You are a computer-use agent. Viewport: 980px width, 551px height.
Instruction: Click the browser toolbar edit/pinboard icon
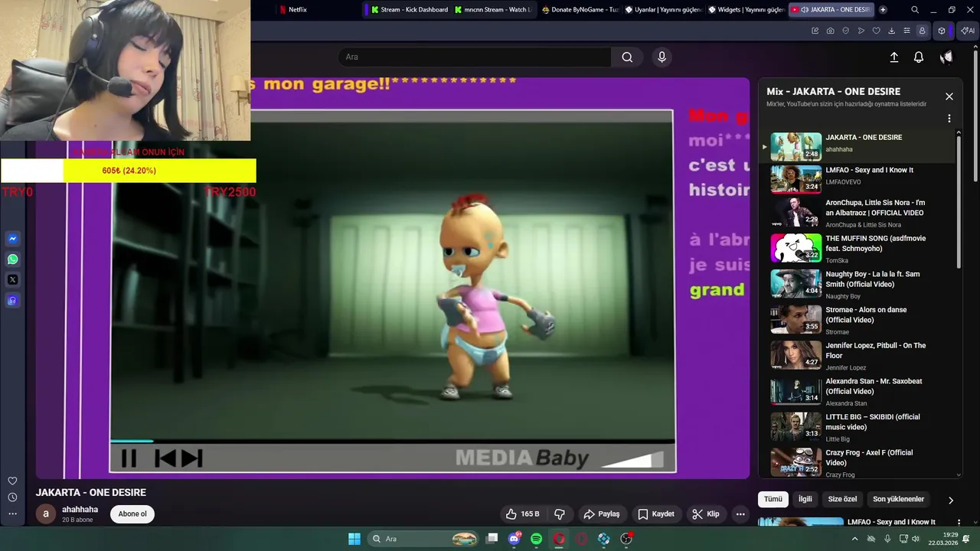(x=815, y=31)
